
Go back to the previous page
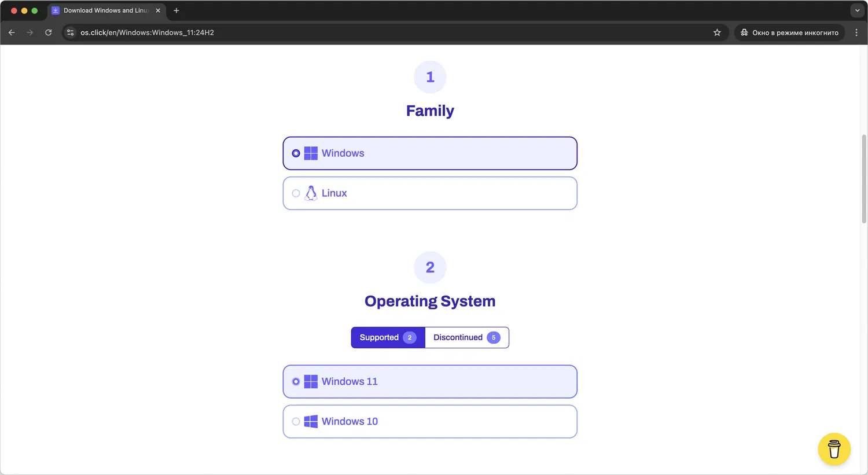pos(12,32)
